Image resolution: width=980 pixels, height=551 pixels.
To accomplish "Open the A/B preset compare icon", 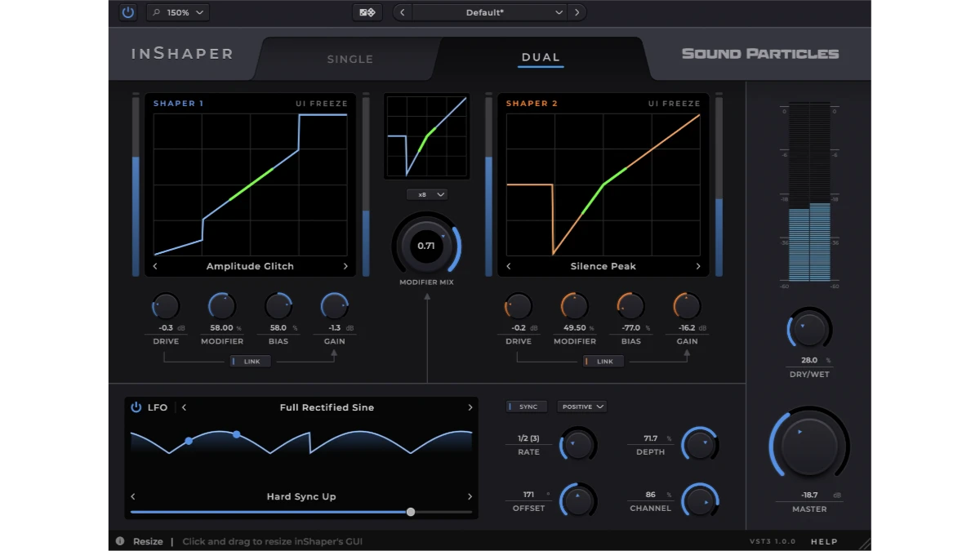I will pos(367,11).
